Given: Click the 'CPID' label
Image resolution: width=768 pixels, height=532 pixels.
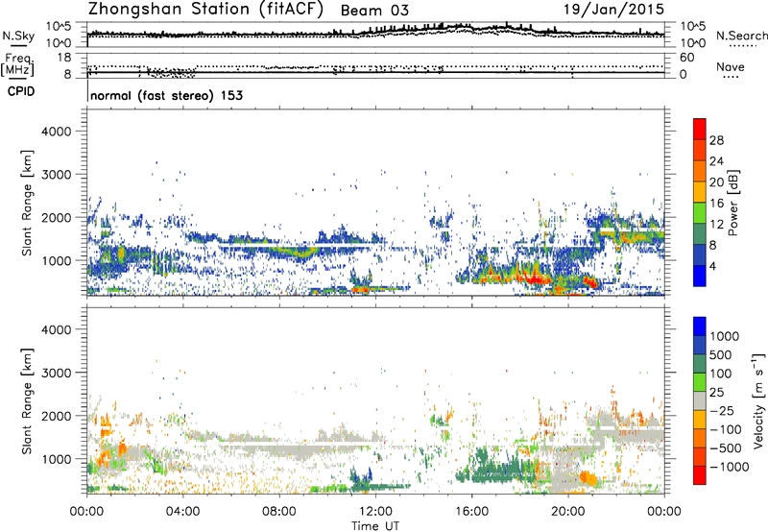Looking at the screenshot, I should (x=21, y=91).
